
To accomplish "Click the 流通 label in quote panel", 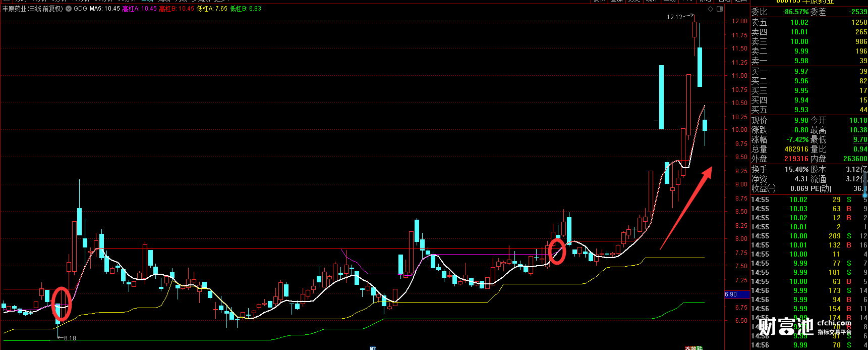I will pyautogui.click(x=818, y=179).
